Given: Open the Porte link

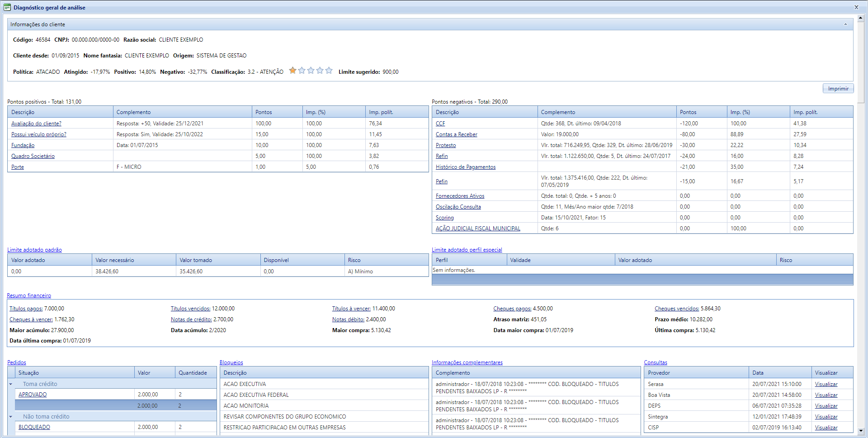Looking at the screenshot, I should (x=18, y=167).
